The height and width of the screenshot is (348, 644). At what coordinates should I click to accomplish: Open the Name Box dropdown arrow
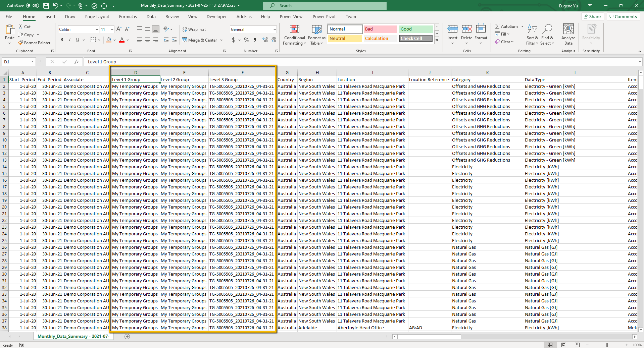tap(32, 62)
